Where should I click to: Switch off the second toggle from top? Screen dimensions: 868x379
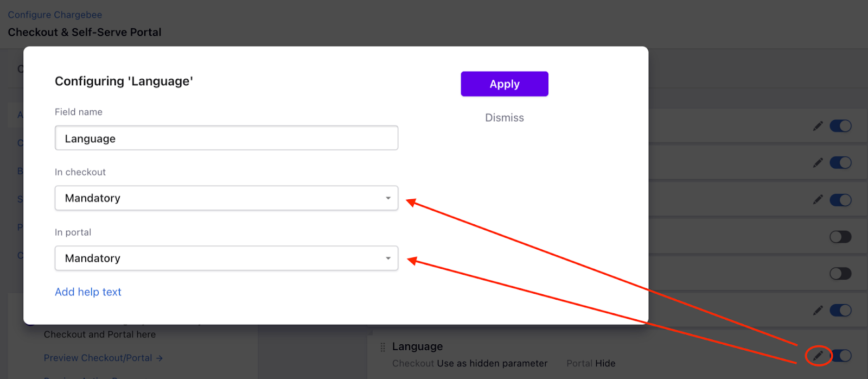tap(840, 163)
